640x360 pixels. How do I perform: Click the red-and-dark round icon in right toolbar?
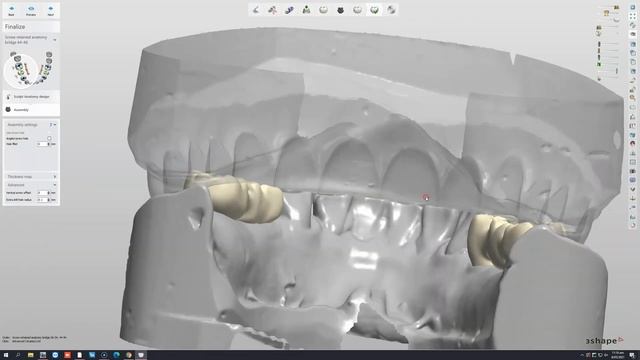[633, 144]
